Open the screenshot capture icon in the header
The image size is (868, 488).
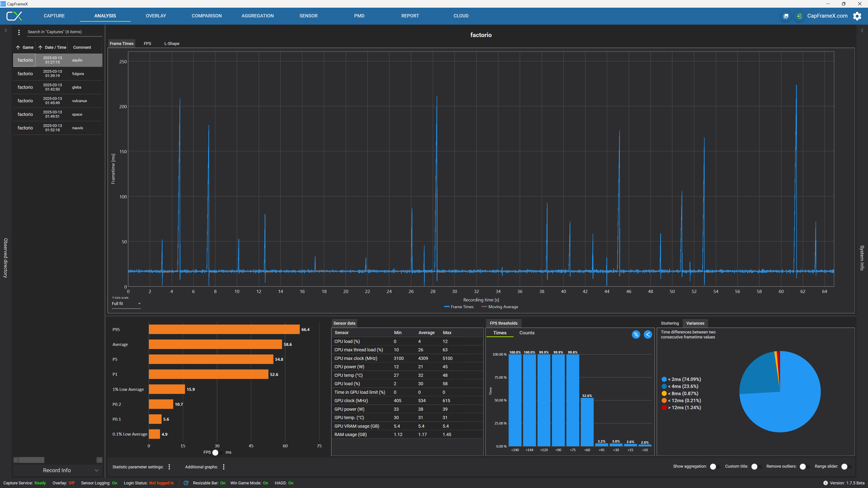pyautogui.click(x=786, y=16)
